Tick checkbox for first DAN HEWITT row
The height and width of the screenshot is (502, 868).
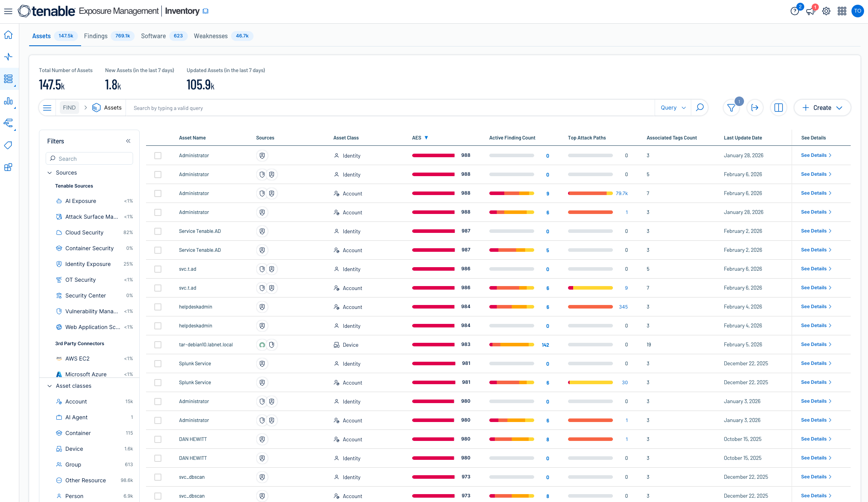click(158, 439)
